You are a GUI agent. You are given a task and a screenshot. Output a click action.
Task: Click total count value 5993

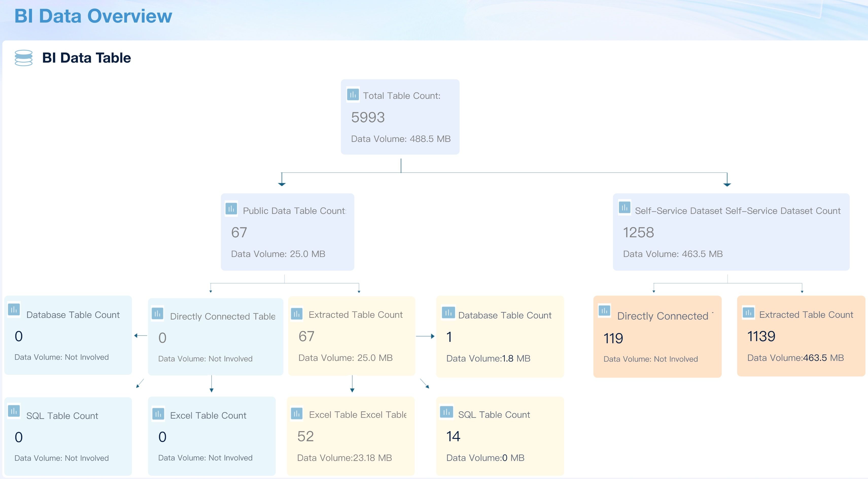pos(368,117)
